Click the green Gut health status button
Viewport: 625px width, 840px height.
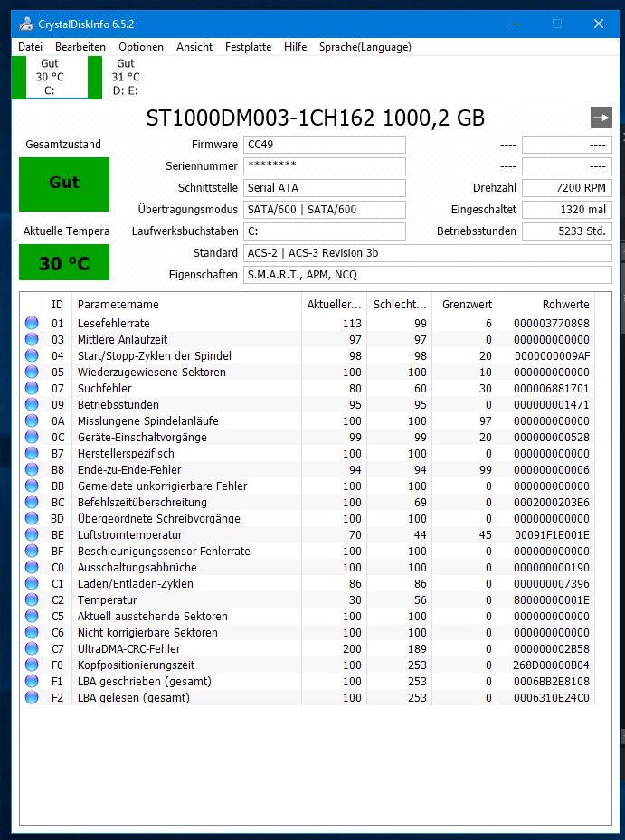(x=64, y=184)
